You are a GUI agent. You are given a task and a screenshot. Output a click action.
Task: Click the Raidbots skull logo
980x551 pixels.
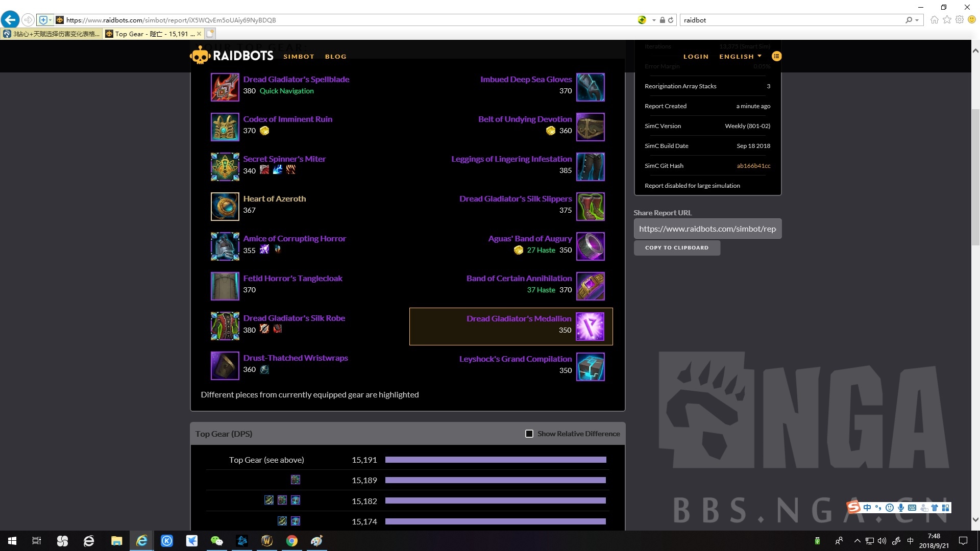pyautogui.click(x=200, y=56)
